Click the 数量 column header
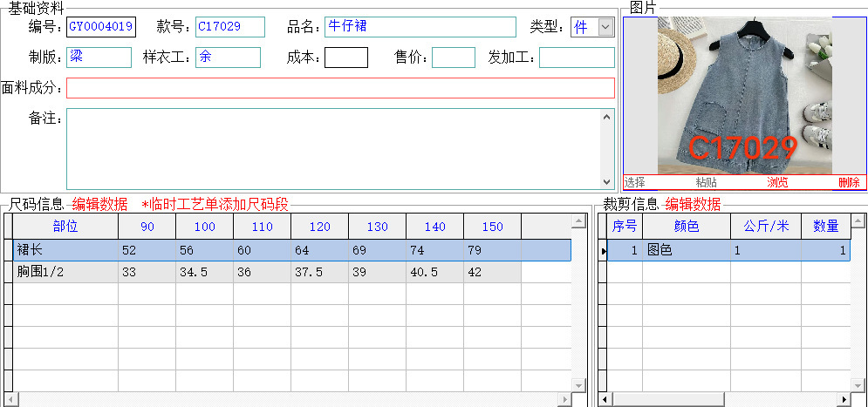 [826, 227]
